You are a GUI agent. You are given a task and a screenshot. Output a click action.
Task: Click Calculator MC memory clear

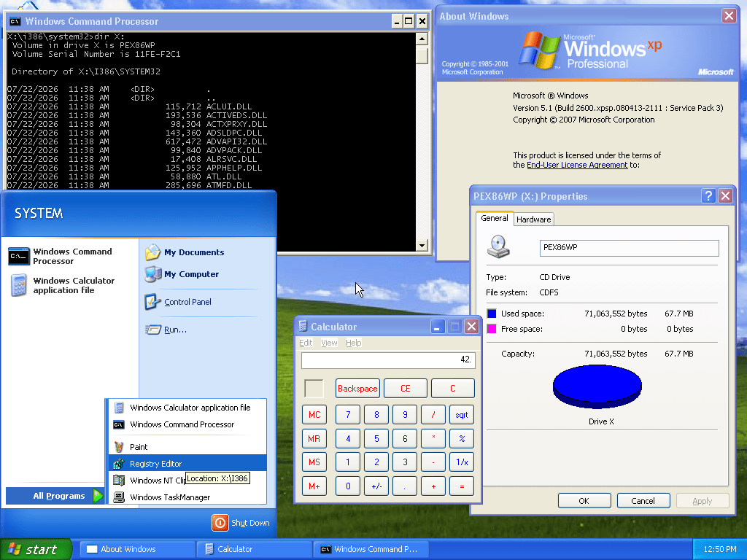[314, 415]
